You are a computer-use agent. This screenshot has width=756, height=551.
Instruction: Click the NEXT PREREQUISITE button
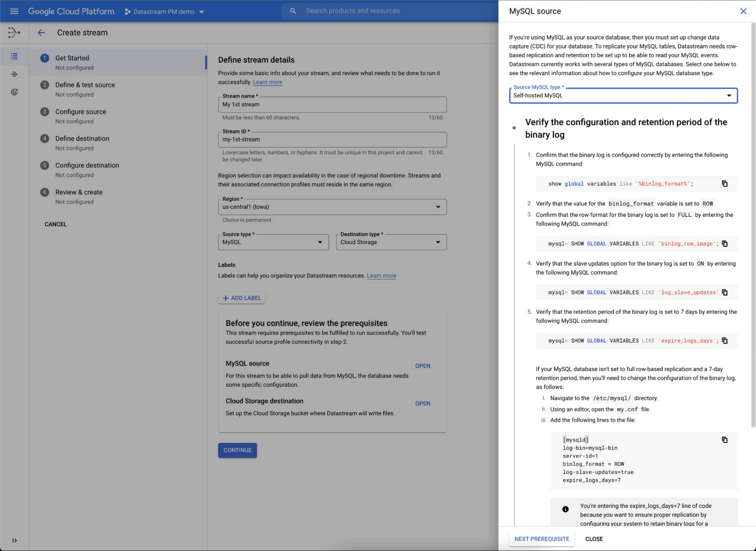click(541, 539)
